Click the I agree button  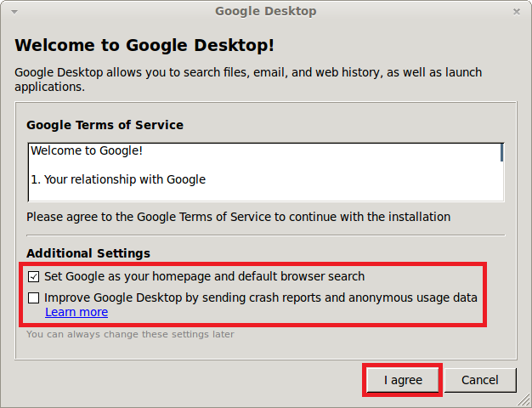(403, 380)
